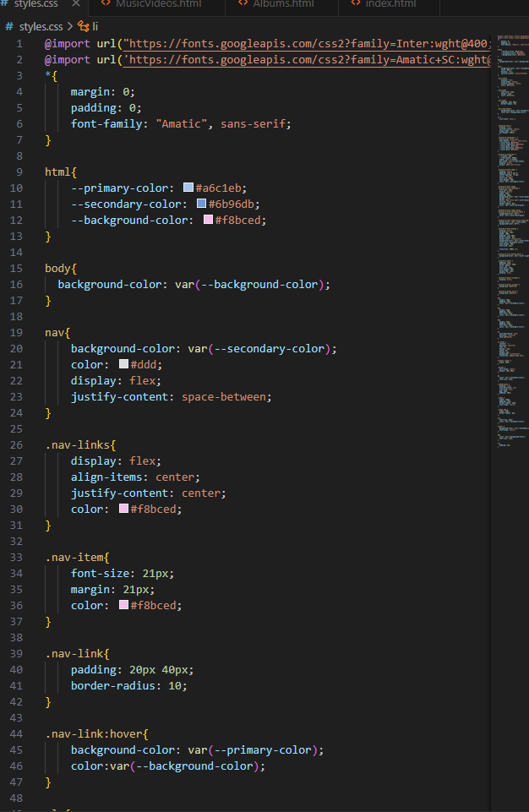Click the #6b96db secondary color swatch

[x=201, y=204]
